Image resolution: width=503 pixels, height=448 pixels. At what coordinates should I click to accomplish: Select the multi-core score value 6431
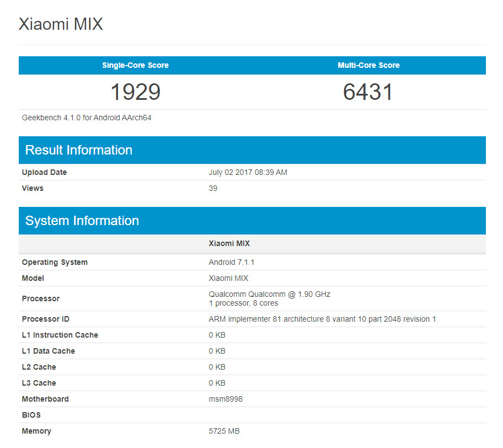pyautogui.click(x=368, y=92)
